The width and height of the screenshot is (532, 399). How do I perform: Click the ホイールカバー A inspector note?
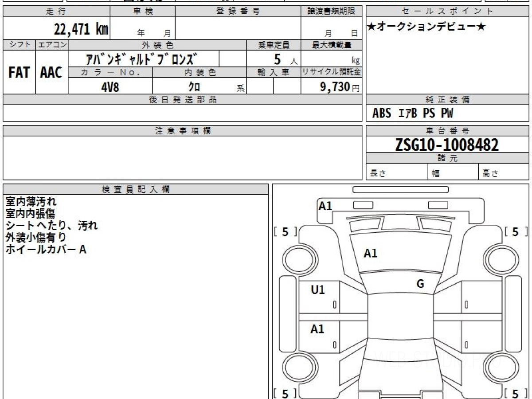(46, 250)
